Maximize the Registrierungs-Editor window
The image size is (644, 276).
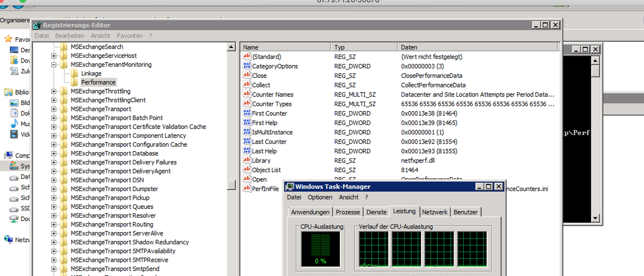pos(545,25)
